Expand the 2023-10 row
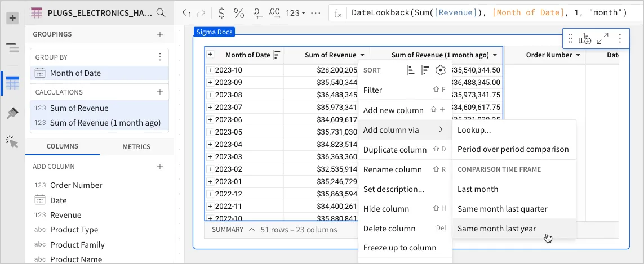The image size is (644, 264). coord(210,70)
